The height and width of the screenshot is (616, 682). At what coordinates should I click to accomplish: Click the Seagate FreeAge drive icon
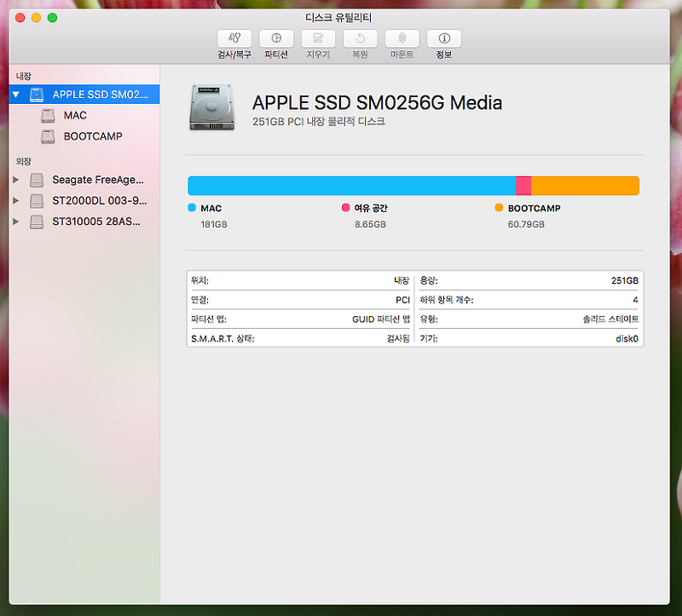click(37, 180)
